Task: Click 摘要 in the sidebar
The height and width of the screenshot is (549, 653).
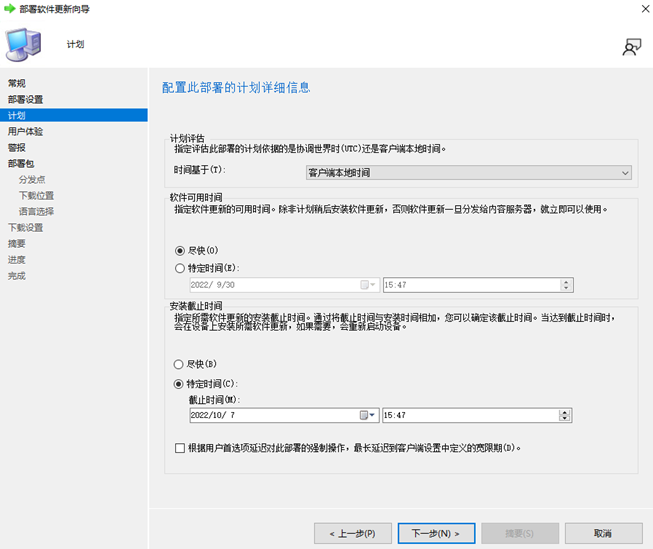Action: [x=17, y=243]
